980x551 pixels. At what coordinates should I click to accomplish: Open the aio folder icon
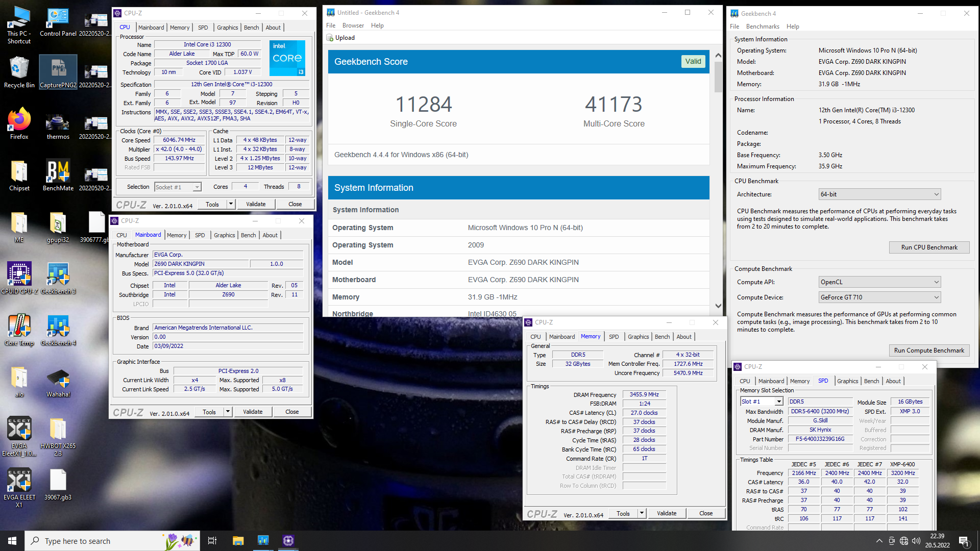coord(19,382)
